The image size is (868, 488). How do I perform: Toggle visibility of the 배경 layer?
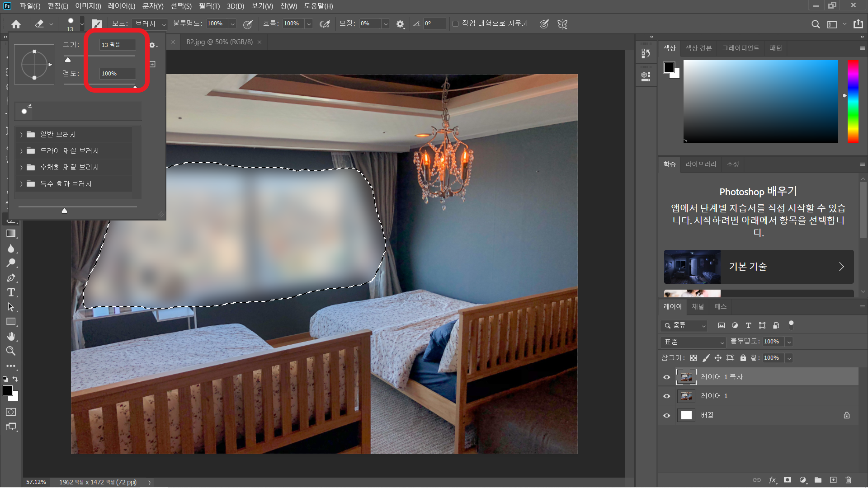click(x=666, y=415)
